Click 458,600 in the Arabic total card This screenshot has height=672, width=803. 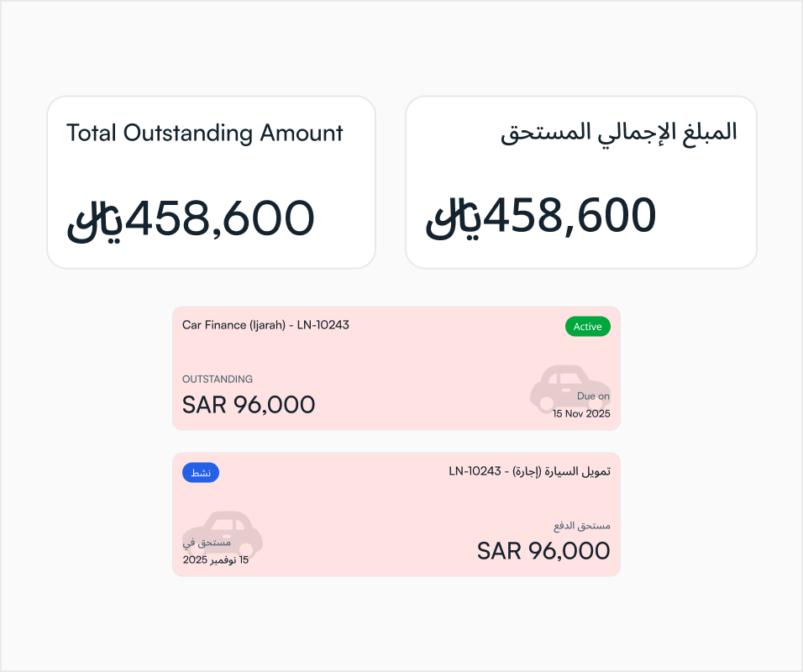[x=570, y=216]
